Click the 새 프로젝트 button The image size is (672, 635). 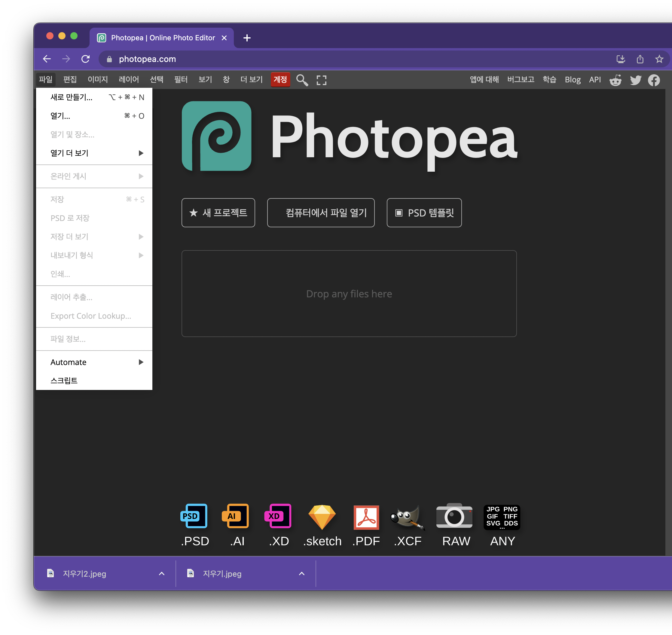(x=218, y=213)
